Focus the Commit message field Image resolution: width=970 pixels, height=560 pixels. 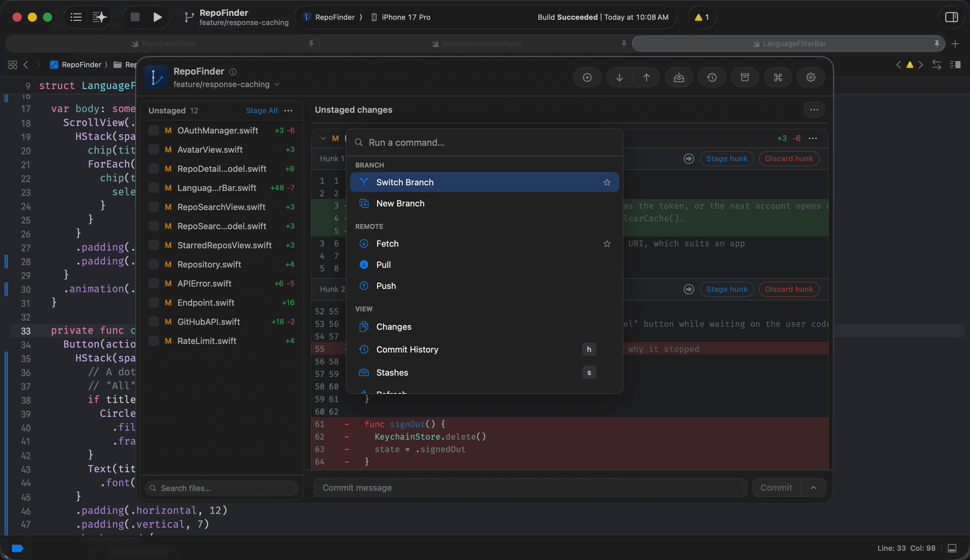click(x=530, y=487)
